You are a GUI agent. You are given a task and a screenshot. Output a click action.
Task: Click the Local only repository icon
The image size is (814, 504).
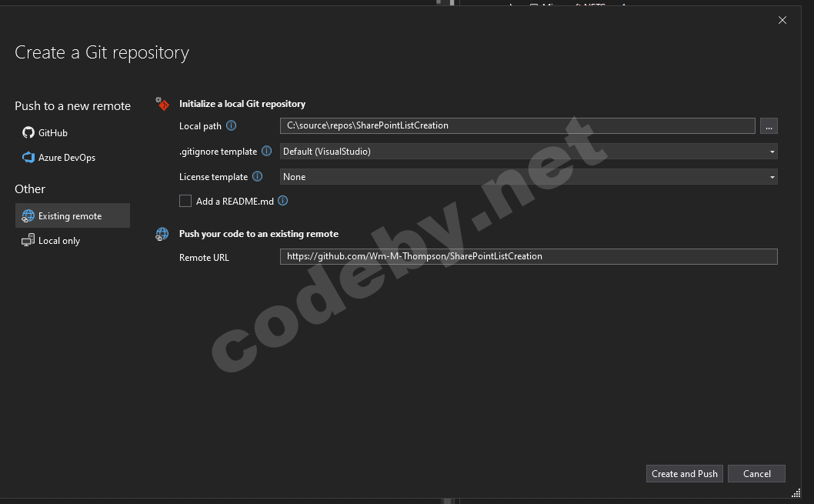pos(28,240)
